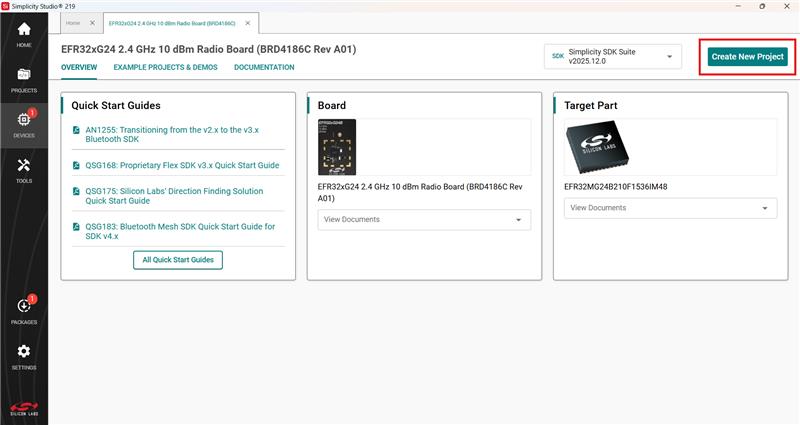Click the Quick Start Guides heading

116,106
